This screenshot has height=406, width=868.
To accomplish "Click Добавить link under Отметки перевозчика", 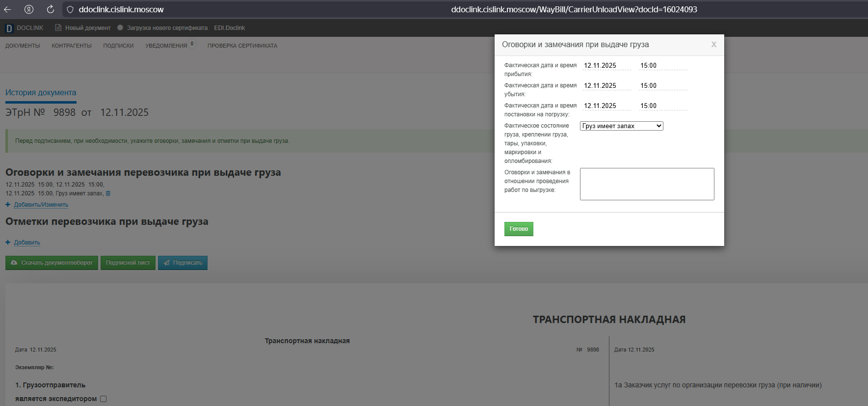I will [x=27, y=243].
